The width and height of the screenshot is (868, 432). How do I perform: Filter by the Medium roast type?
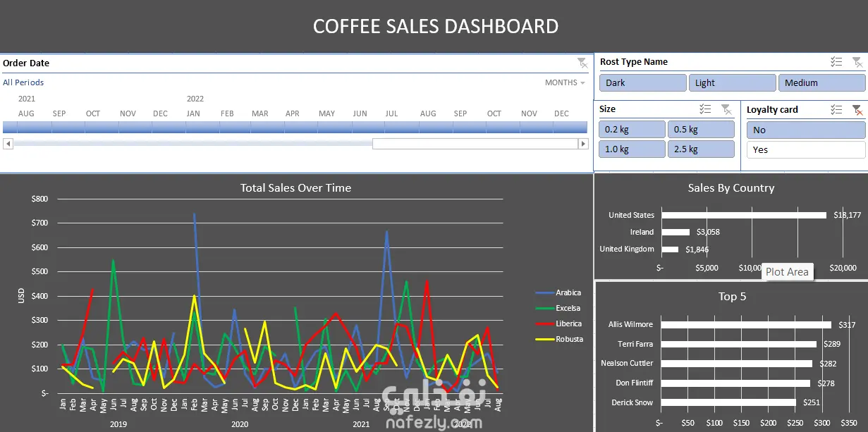821,83
